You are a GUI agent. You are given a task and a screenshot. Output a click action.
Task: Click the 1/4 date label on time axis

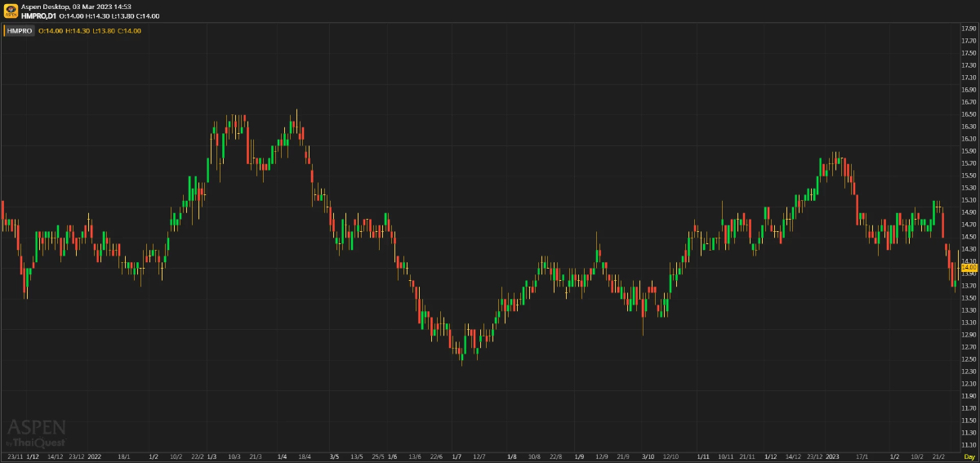click(x=282, y=456)
